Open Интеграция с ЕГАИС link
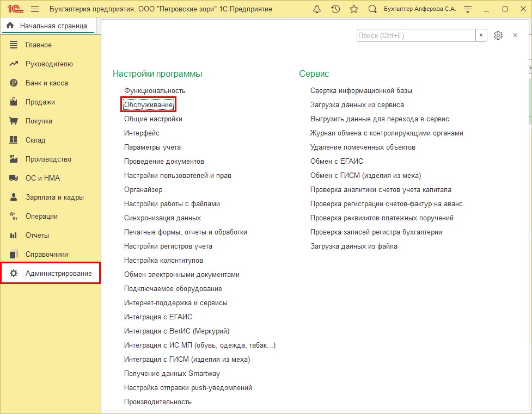The height and width of the screenshot is (414, 532). click(x=158, y=317)
